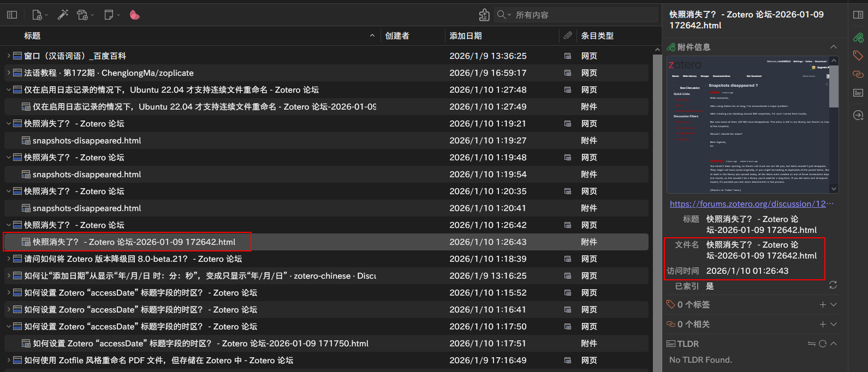Expand the 窗口（汉语词语）_百度百科 row

pos(9,56)
